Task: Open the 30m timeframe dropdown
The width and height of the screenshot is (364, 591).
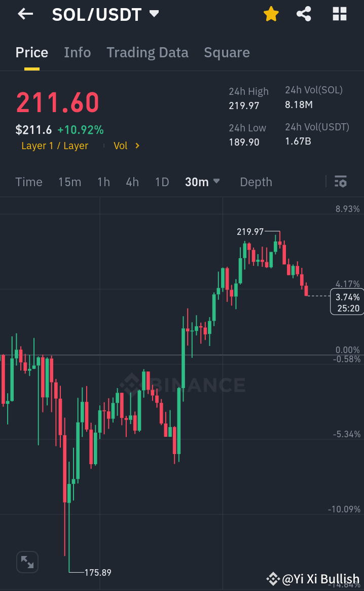Action: 202,182
